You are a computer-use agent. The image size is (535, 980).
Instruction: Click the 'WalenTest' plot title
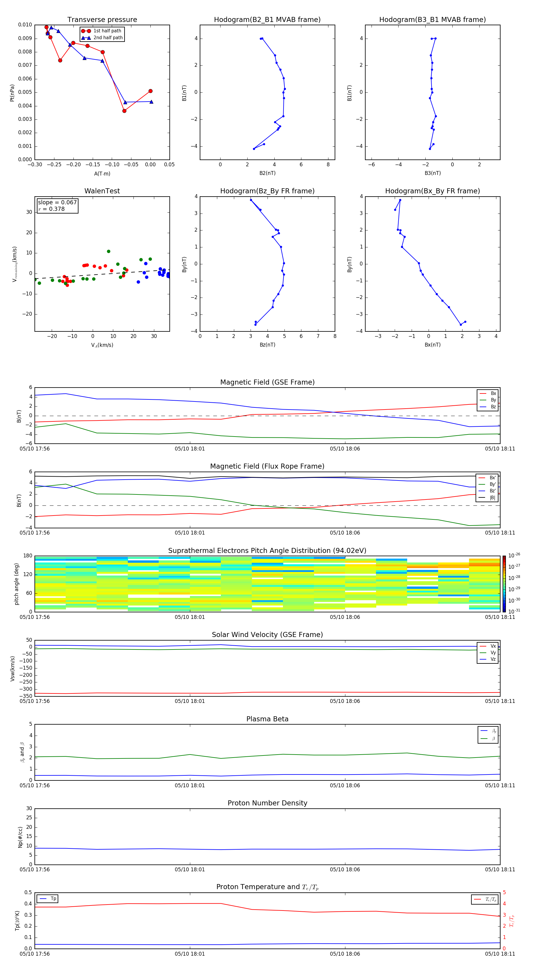coord(102,191)
